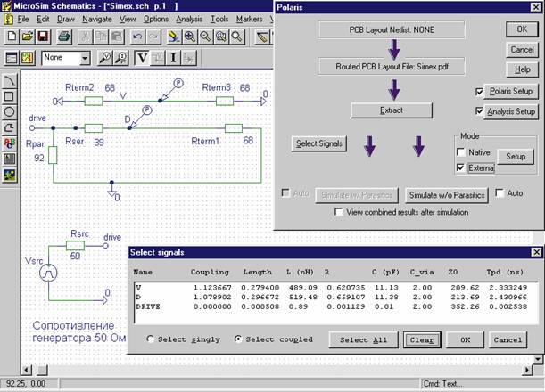Select the signal row with coupling 1.123667
Image resolution: width=545 pixels, height=392 pixels.
tap(335, 288)
